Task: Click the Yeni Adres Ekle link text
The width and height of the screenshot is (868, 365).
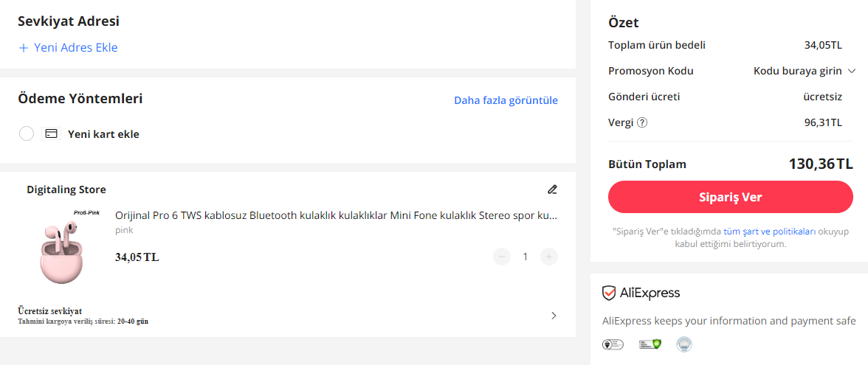Action: (75, 48)
